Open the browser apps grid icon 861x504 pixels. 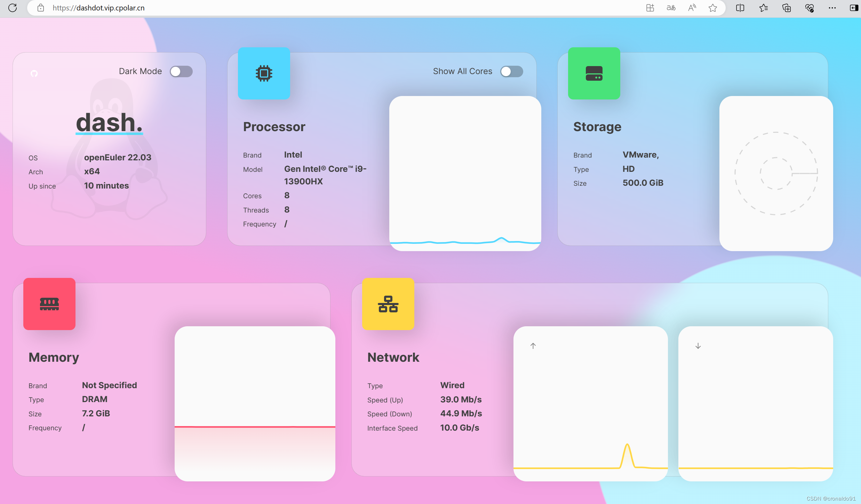(650, 8)
